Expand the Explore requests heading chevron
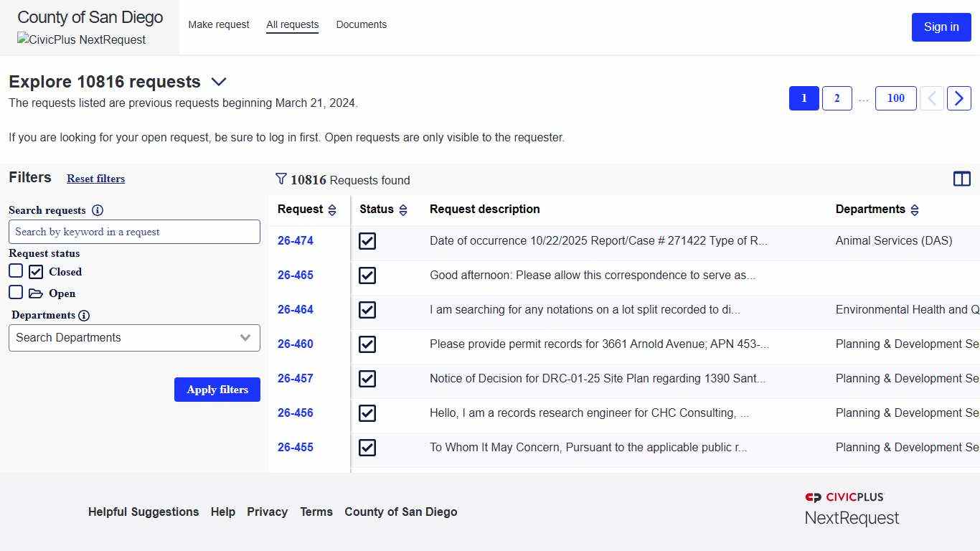 [219, 82]
